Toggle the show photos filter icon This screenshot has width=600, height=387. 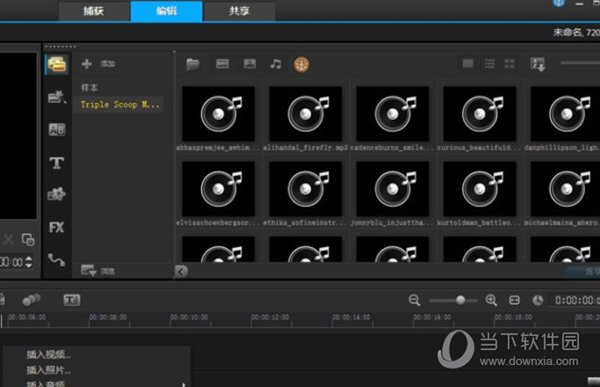(x=249, y=64)
